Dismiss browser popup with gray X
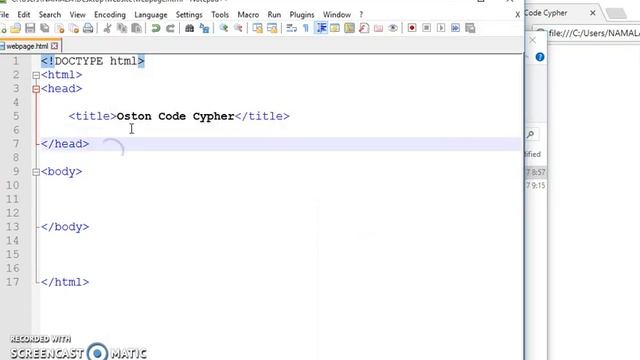The width and height of the screenshot is (640, 360). tap(532, 40)
